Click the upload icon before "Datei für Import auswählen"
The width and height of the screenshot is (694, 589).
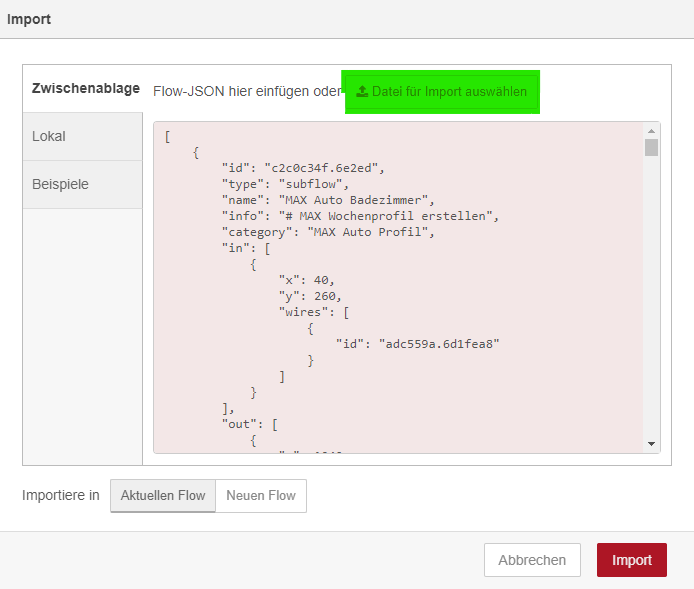tap(362, 92)
